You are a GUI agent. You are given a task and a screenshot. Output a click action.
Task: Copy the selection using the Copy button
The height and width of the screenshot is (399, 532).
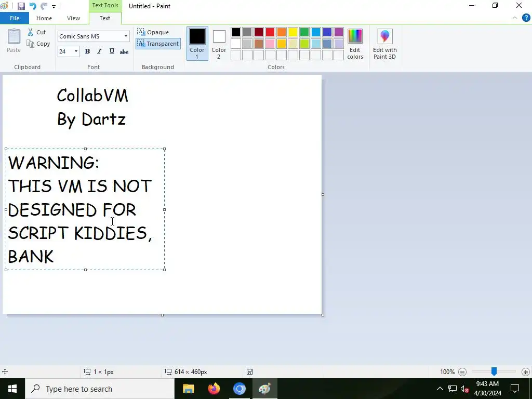click(x=38, y=44)
